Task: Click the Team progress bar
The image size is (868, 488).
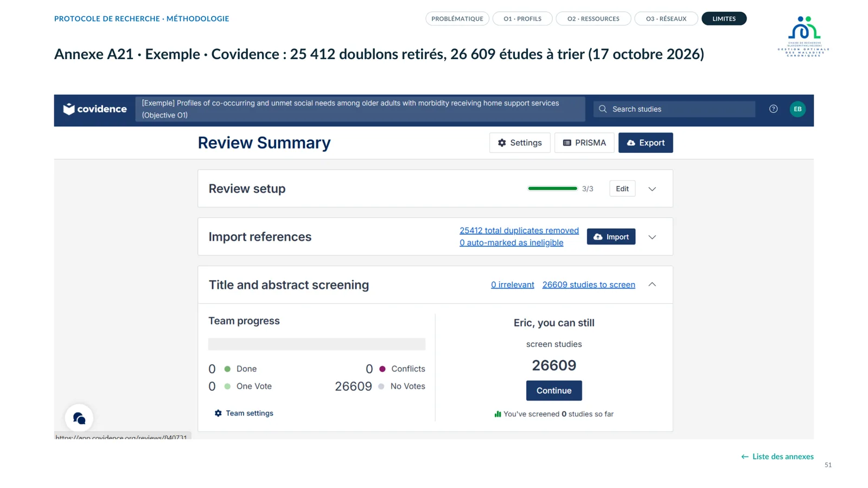Action: pos(317,344)
